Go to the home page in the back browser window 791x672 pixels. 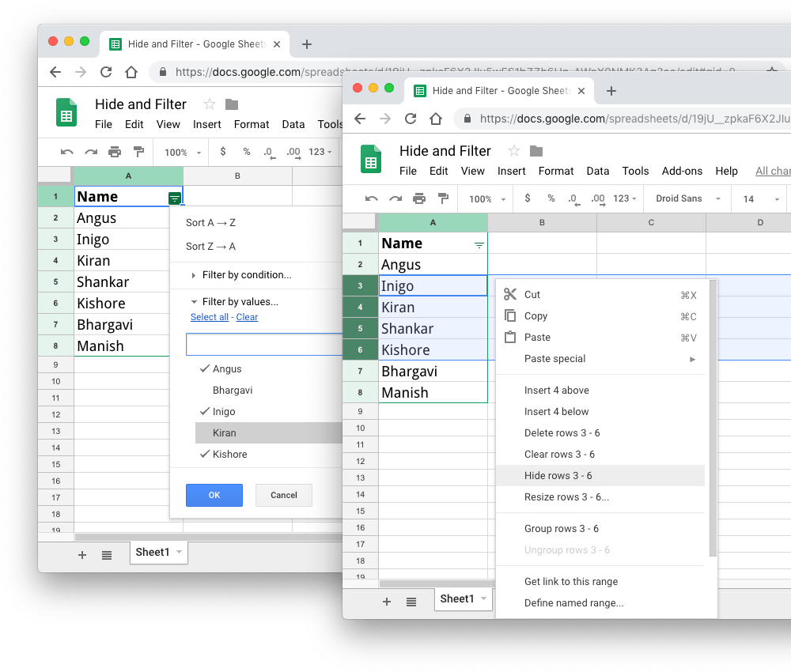[x=131, y=72]
